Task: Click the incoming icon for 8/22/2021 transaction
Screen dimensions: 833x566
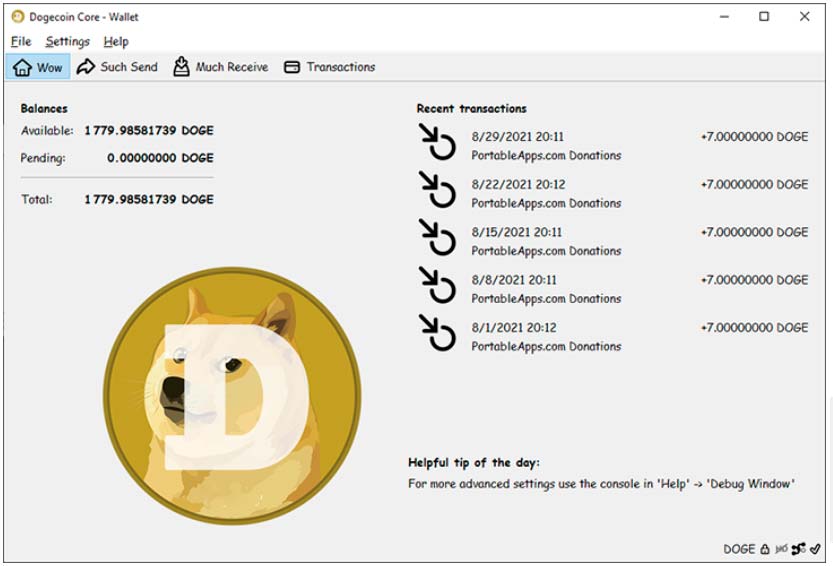Action: point(437,189)
